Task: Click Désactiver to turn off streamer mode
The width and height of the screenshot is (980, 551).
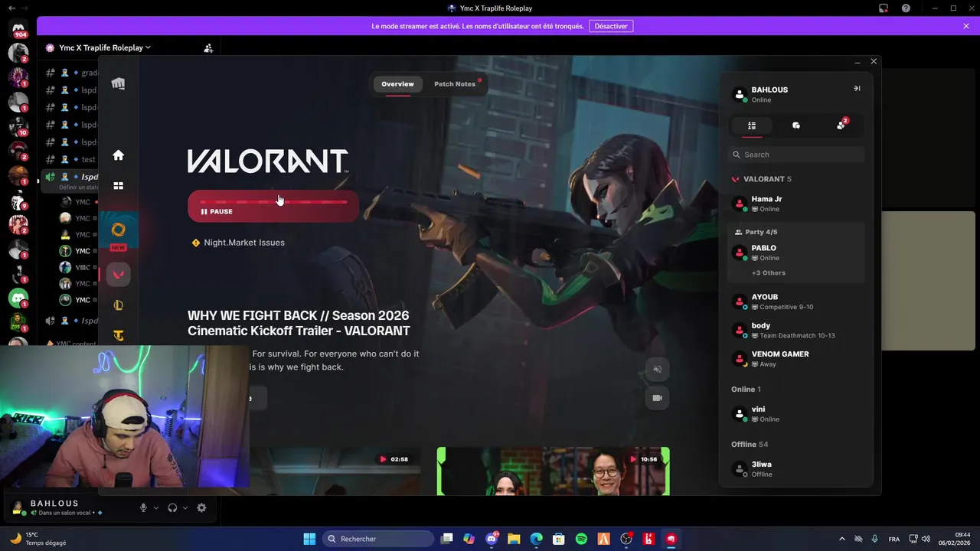Action: (611, 26)
